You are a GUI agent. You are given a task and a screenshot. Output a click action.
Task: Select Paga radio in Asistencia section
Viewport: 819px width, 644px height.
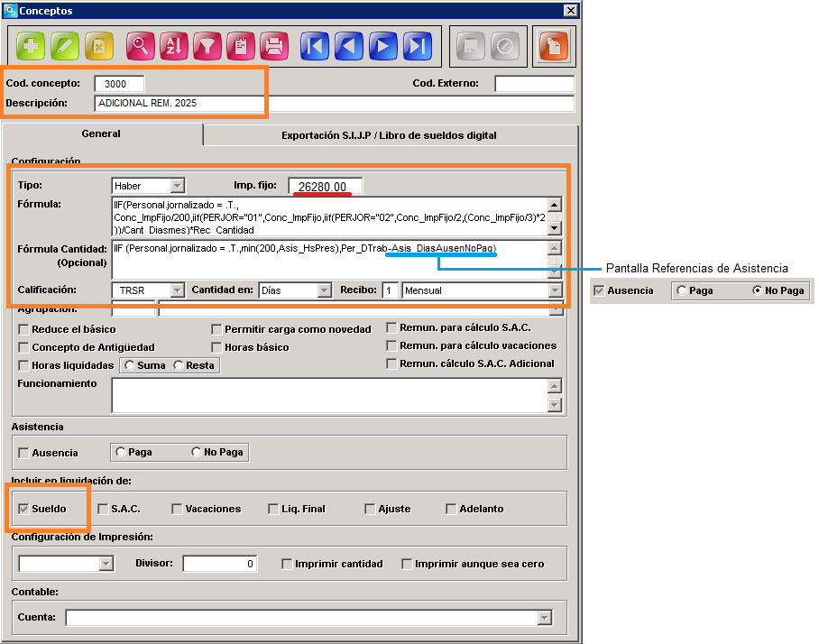[x=121, y=452]
